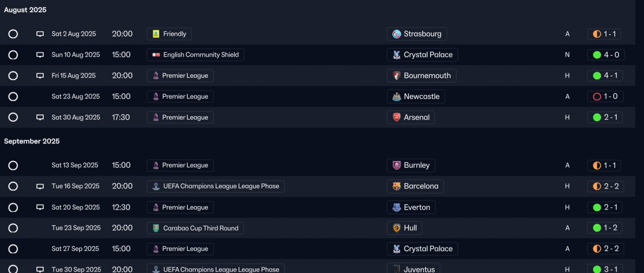Open the Burnley team link
Screen dimensions: 644x273
click(417, 165)
